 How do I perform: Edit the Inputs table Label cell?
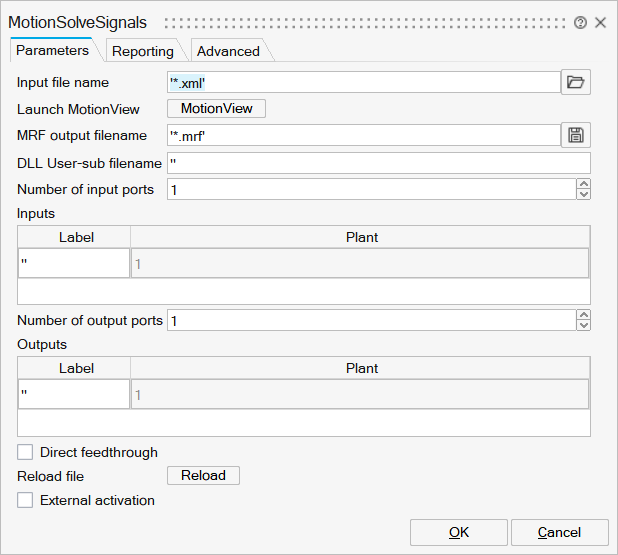(x=74, y=263)
